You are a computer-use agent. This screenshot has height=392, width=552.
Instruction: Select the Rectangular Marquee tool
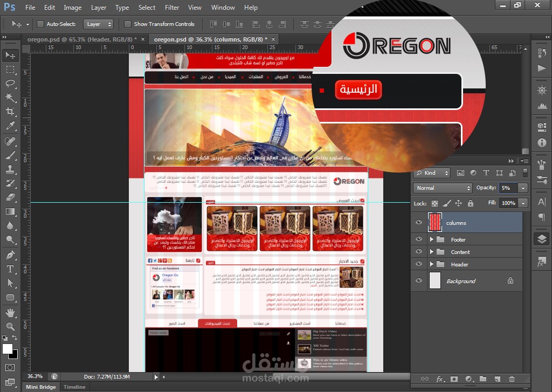coord(10,70)
